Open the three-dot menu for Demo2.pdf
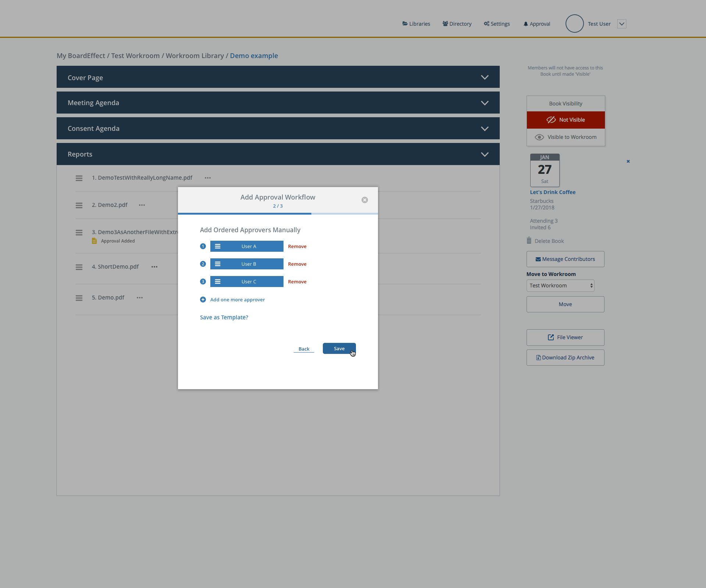The width and height of the screenshot is (706, 588). pyautogui.click(x=142, y=205)
